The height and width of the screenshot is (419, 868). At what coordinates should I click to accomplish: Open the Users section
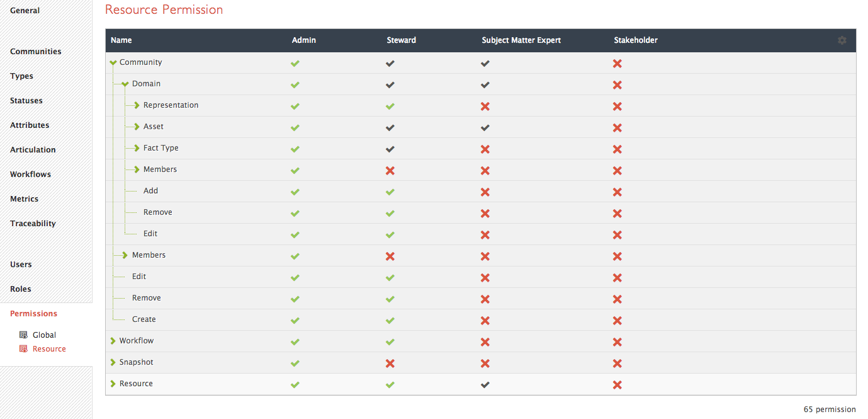(x=21, y=265)
